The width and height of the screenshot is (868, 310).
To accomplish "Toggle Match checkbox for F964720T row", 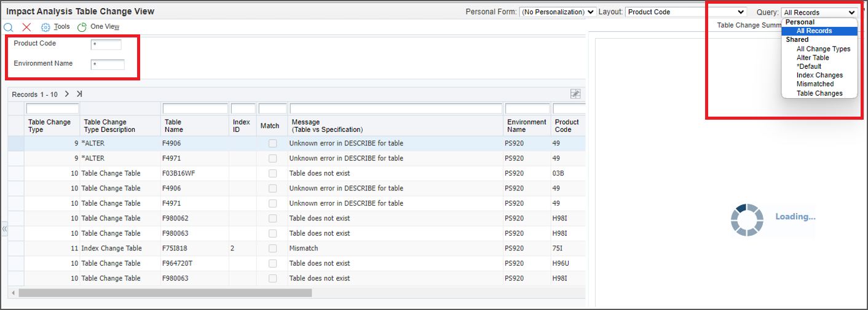I will click(272, 263).
